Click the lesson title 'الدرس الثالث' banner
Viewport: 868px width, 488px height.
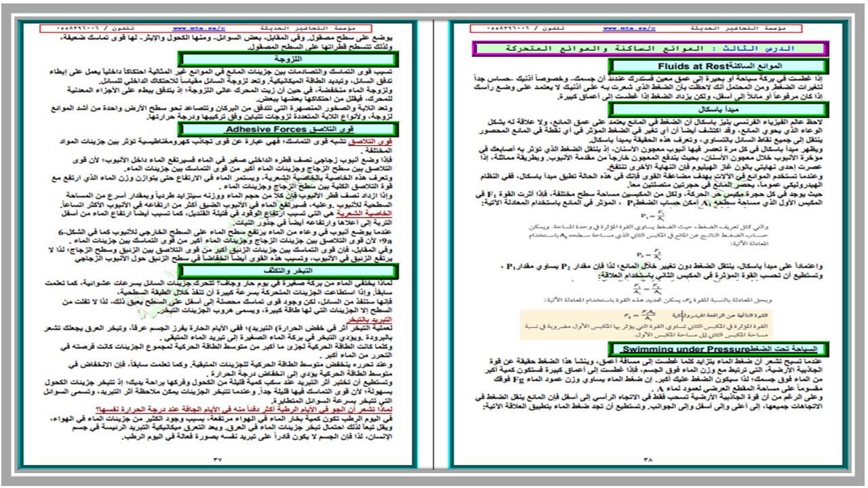click(650, 49)
